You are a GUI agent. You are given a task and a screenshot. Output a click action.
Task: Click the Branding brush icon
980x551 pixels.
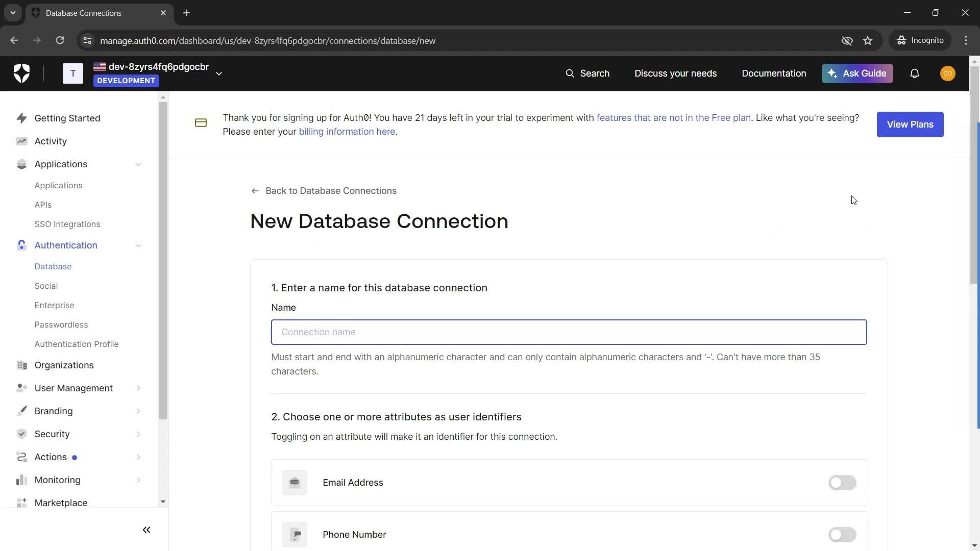[21, 411]
